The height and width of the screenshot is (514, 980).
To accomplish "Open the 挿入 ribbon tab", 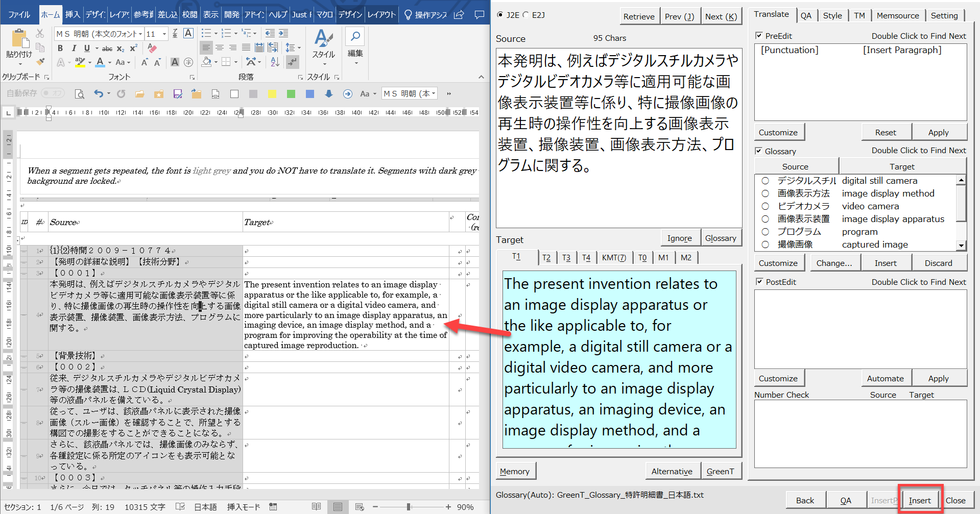I will (x=73, y=15).
